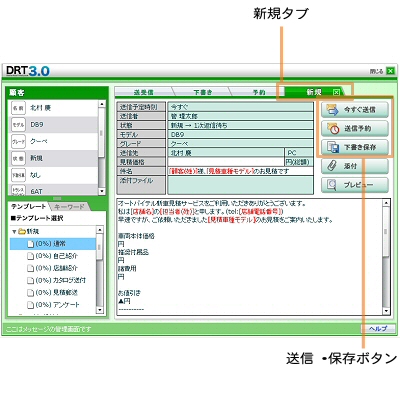Click the 件名 subject field
Screen dimensions: 400x400
coord(240,171)
